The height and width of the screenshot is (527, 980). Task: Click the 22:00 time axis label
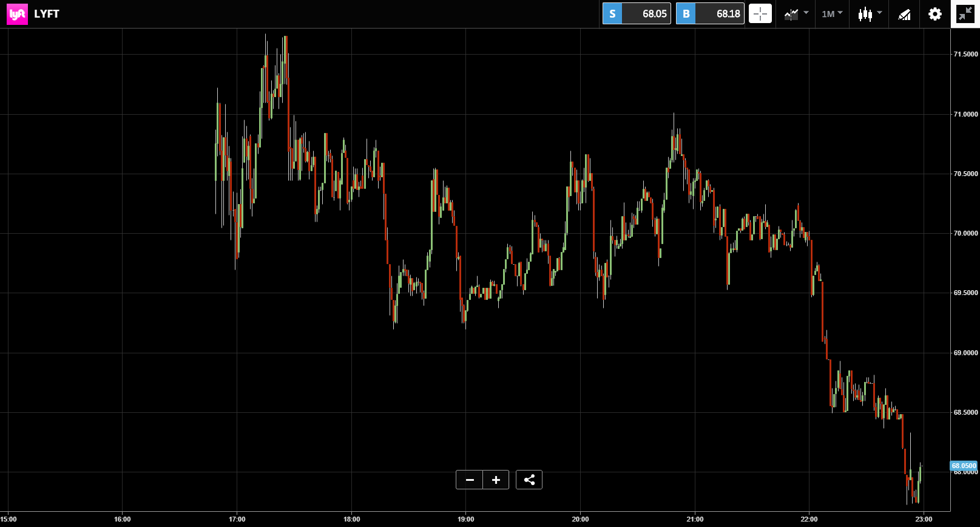pyautogui.click(x=809, y=519)
